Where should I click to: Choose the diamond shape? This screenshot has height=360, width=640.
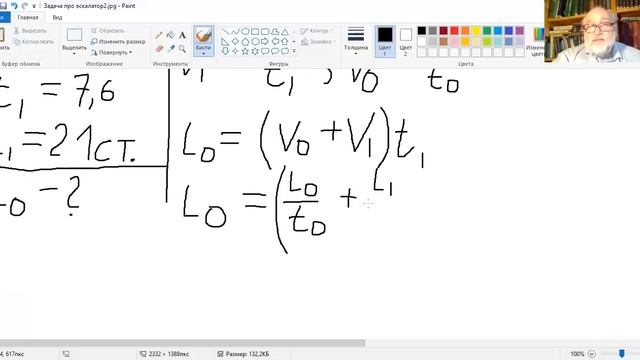[x=235, y=41]
